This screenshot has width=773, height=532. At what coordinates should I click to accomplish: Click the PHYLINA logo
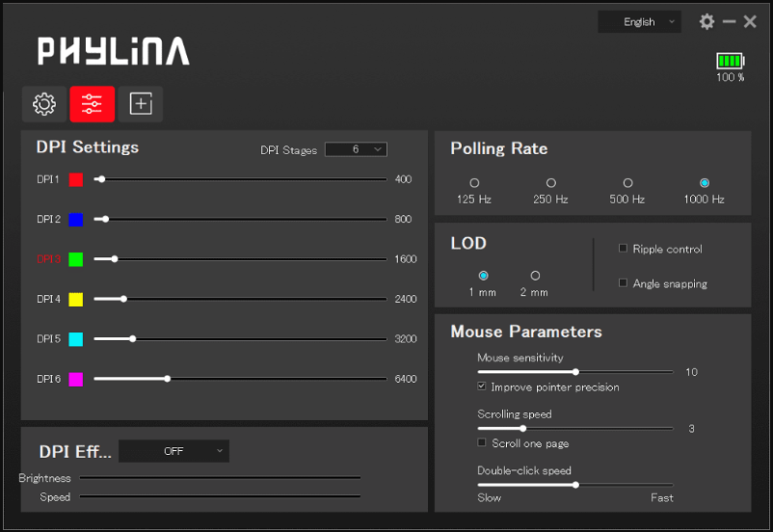click(113, 51)
